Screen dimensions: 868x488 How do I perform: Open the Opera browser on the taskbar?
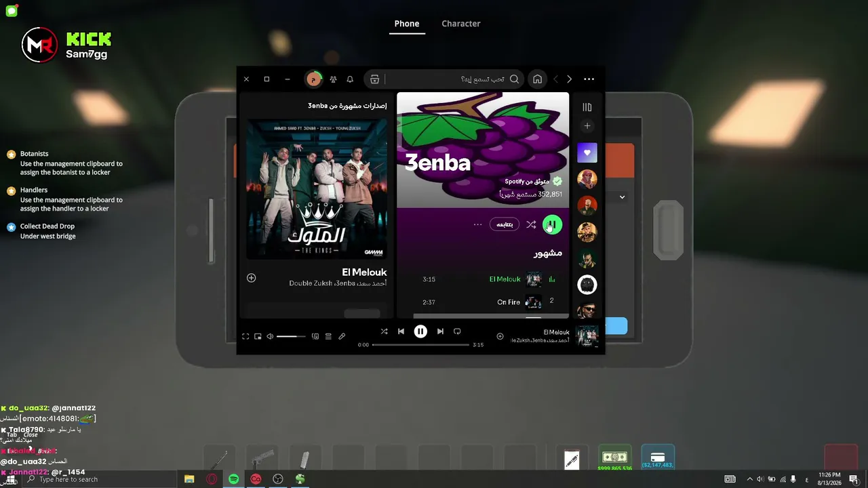(212, 479)
